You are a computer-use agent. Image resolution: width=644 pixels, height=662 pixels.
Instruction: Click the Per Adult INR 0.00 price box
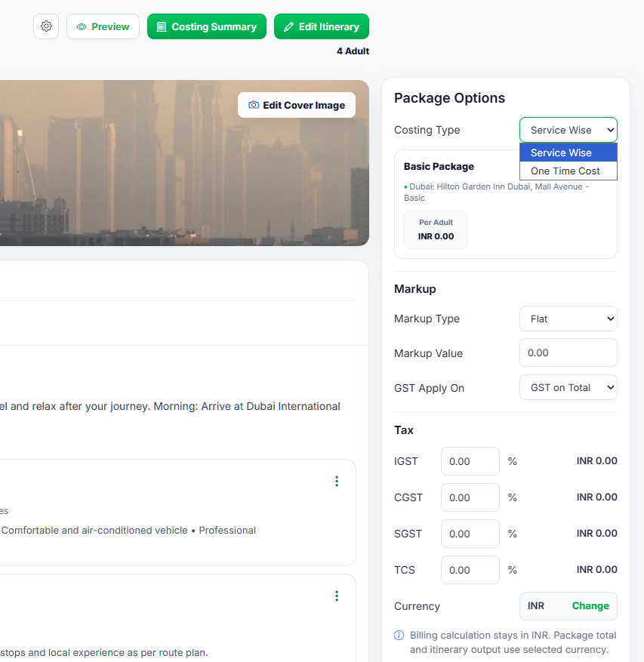click(x=436, y=230)
